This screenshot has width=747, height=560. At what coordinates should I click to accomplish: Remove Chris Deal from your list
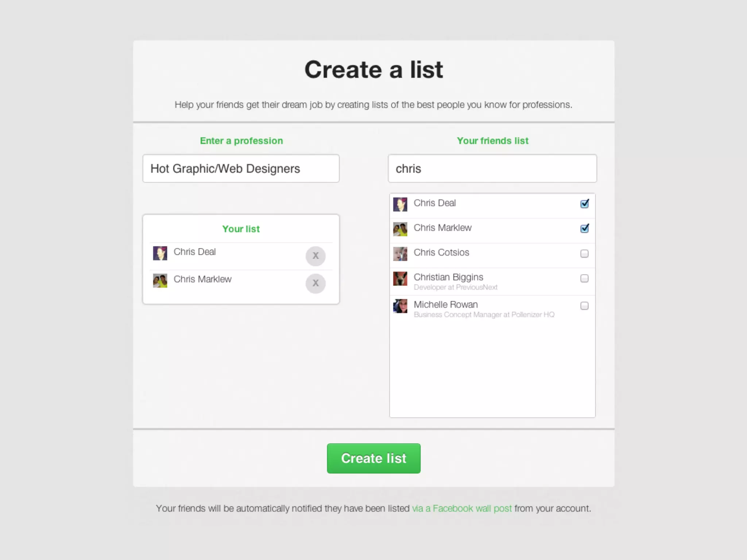click(x=316, y=256)
